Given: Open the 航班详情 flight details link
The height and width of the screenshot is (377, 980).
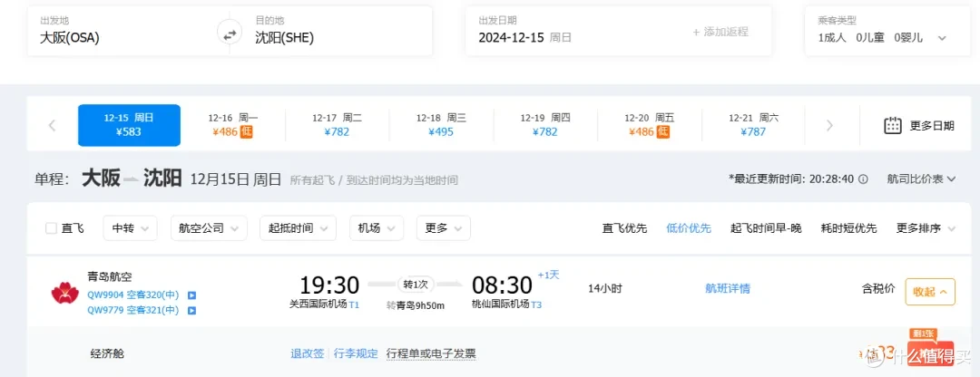Looking at the screenshot, I should click(x=728, y=288).
